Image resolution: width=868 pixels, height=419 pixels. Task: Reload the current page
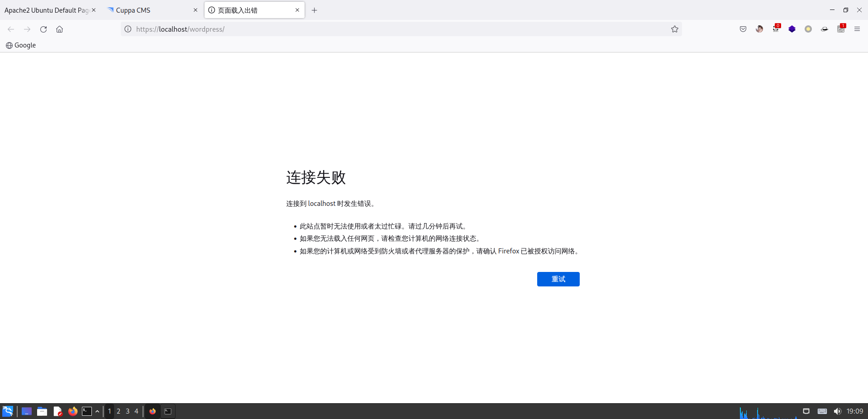click(x=43, y=29)
